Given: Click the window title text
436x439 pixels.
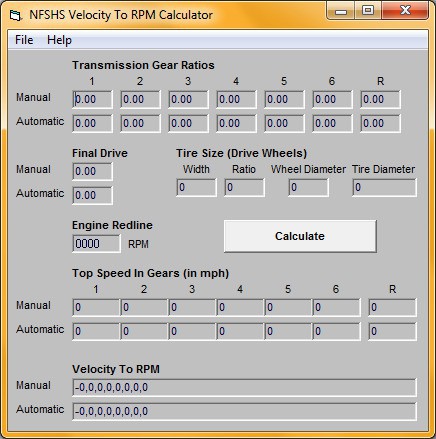Looking at the screenshot, I should pos(121,15).
